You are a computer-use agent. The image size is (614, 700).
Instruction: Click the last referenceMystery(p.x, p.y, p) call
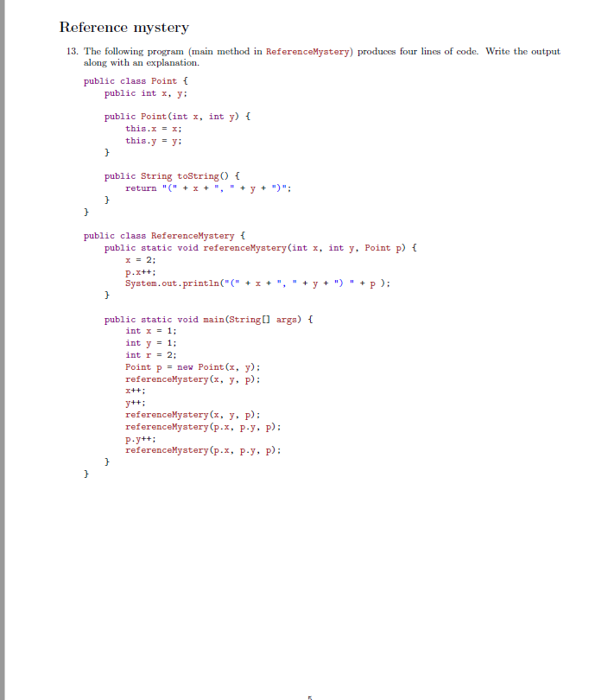coord(203,450)
